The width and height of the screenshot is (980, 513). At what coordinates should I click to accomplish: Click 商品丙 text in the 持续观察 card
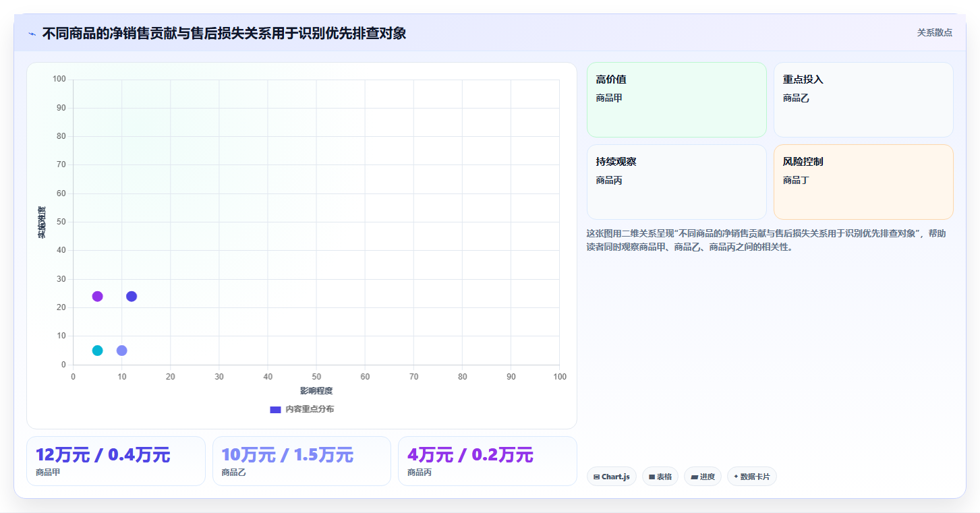click(609, 180)
